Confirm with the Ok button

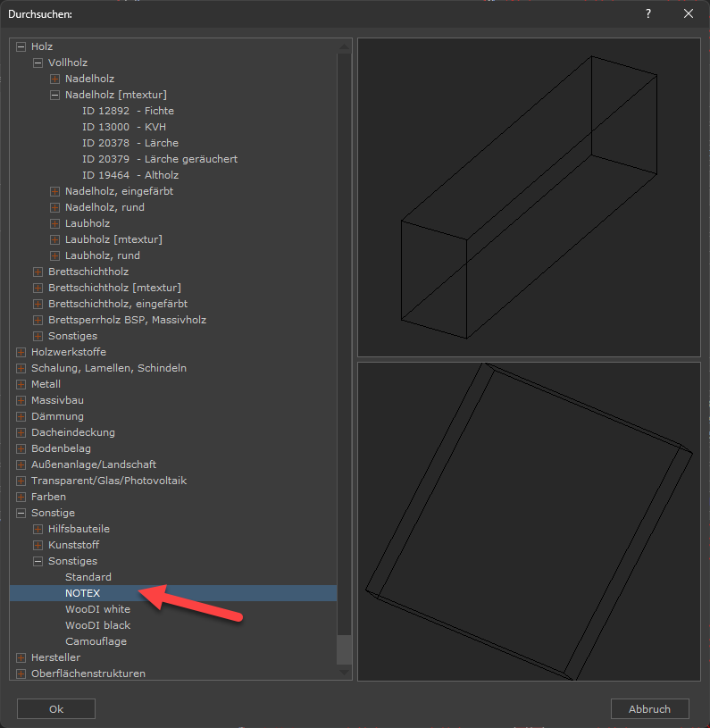click(x=56, y=708)
